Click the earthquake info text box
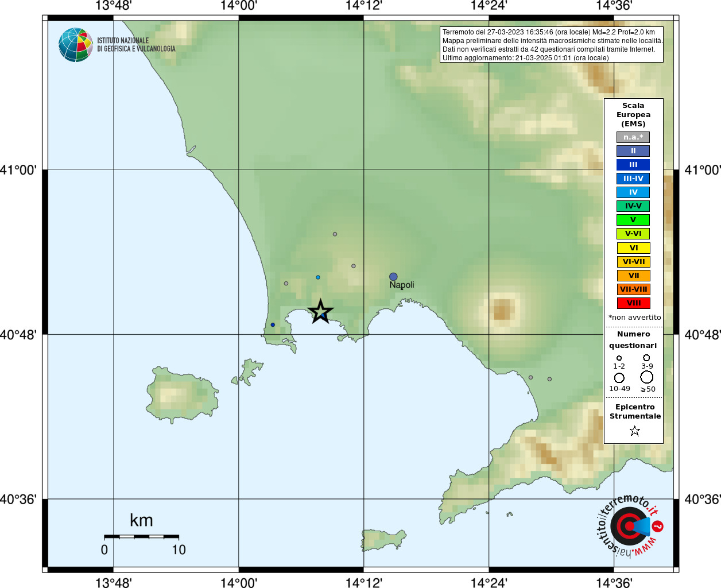This screenshot has width=721, height=588. point(552,44)
